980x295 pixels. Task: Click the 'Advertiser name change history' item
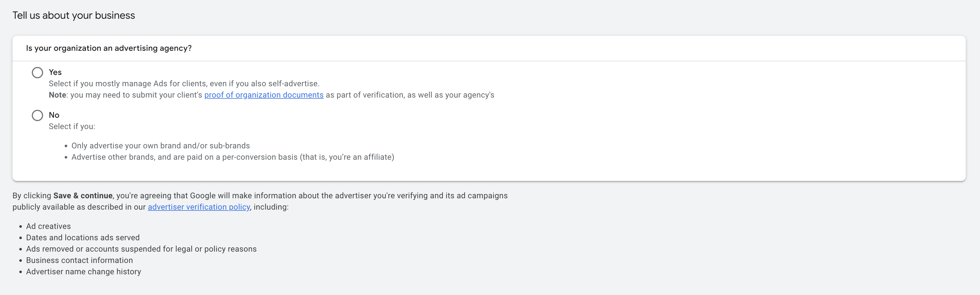[x=83, y=271]
